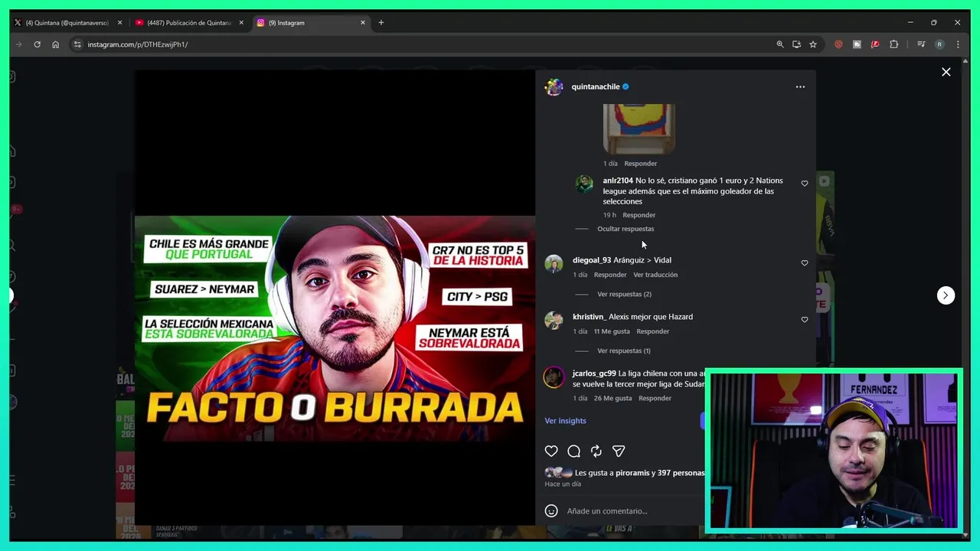Reload the page
The height and width of the screenshot is (551, 980).
[x=37, y=44]
